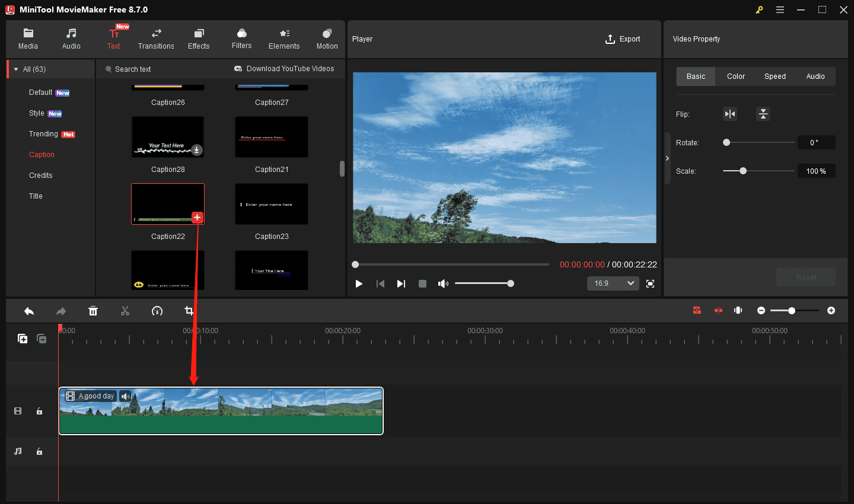Flip the video vertically
The image size is (854, 504).
pyautogui.click(x=763, y=114)
